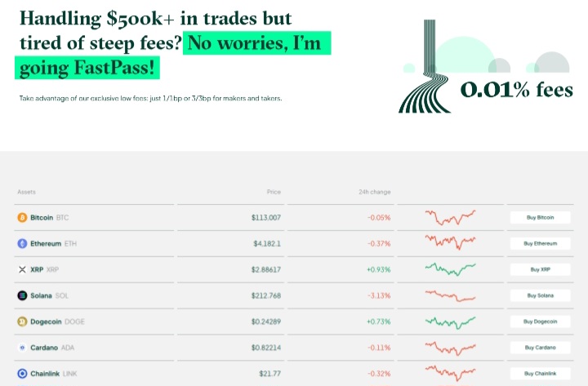Click the Ethereum diamond icon

coord(22,243)
